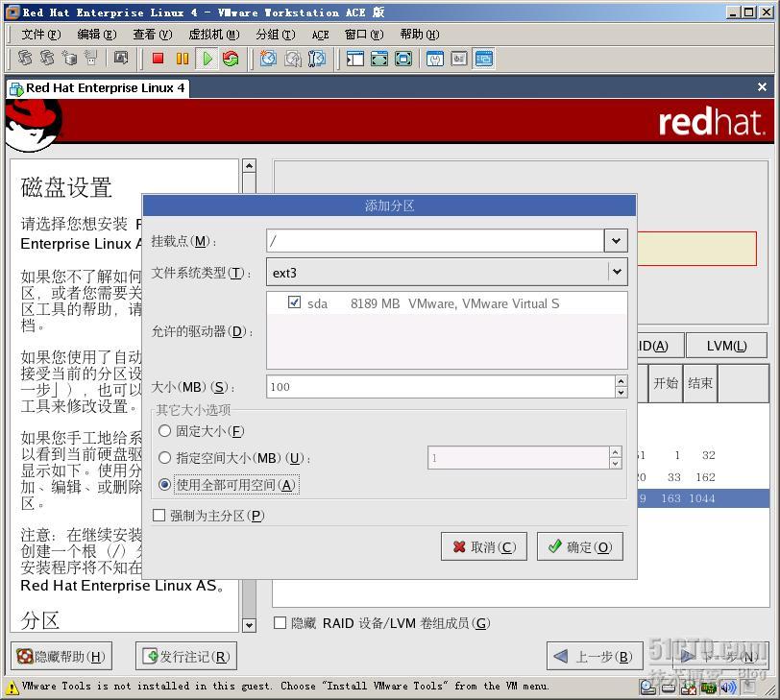780x700 pixels.
Task: Click the wrench summary view toolbar icon
Action: click(x=435, y=59)
